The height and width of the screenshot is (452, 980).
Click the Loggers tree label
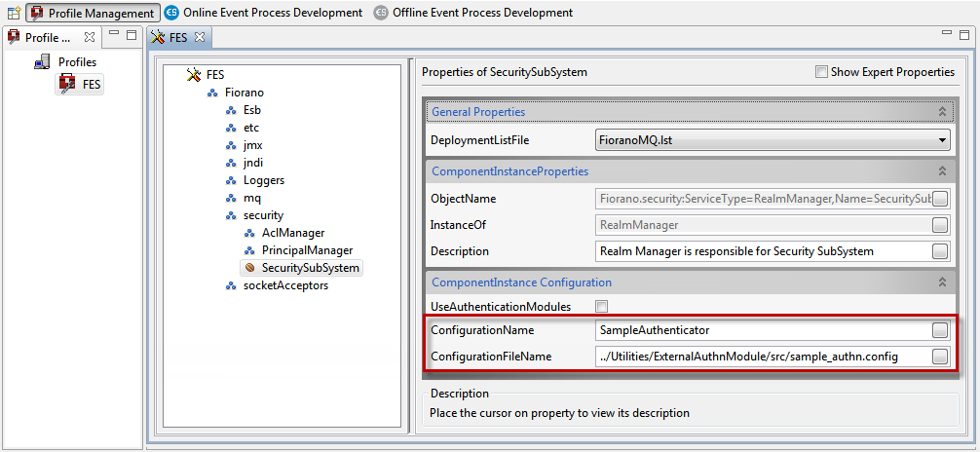[264, 180]
